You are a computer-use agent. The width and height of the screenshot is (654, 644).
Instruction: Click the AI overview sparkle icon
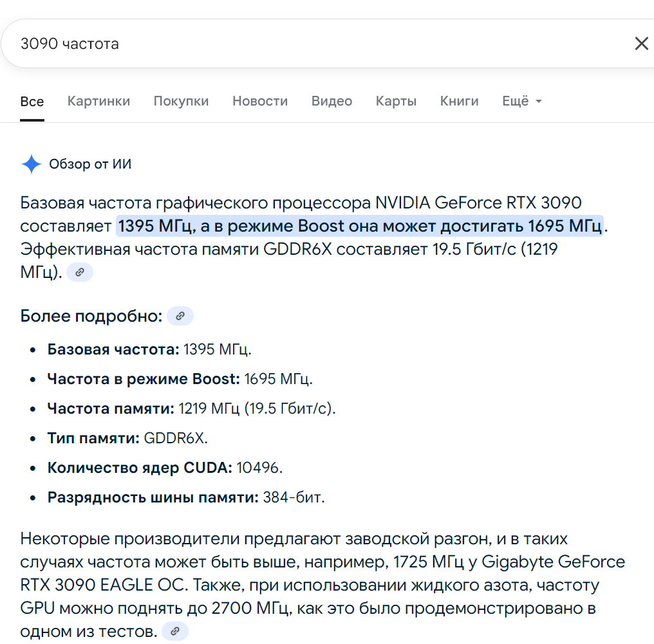pyautogui.click(x=31, y=164)
